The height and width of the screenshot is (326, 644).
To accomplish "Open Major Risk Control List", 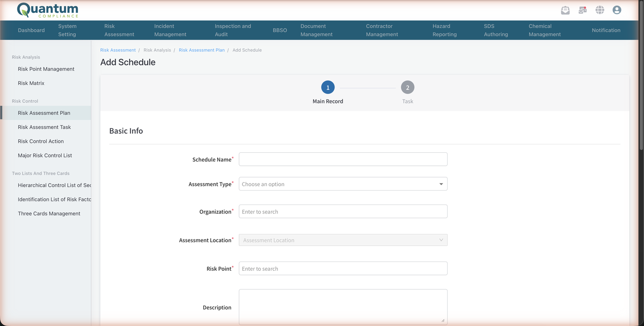I will (45, 156).
